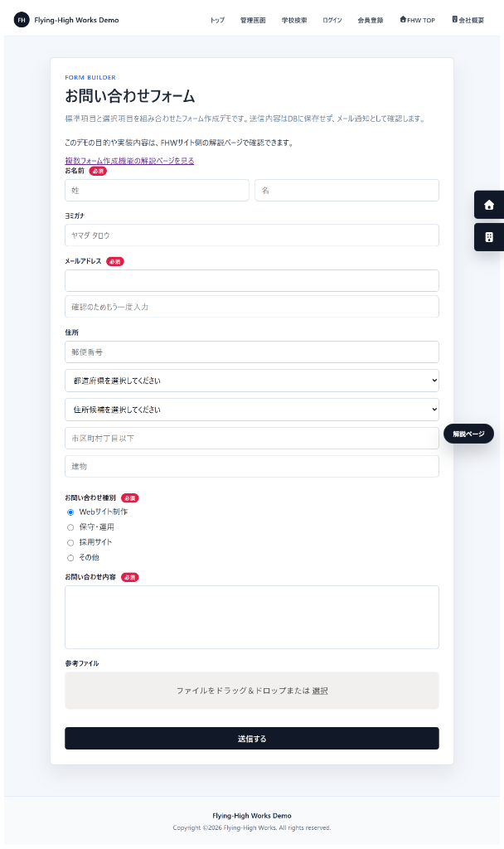The height and width of the screenshot is (849, 504).
Task: Open the ログイン nav item
Action: pos(332,20)
